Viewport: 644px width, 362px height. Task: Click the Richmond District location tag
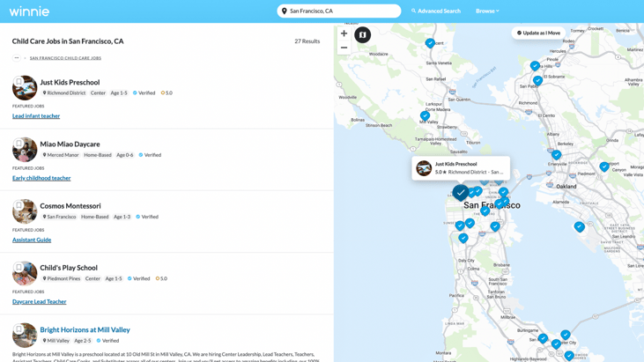[x=64, y=93]
